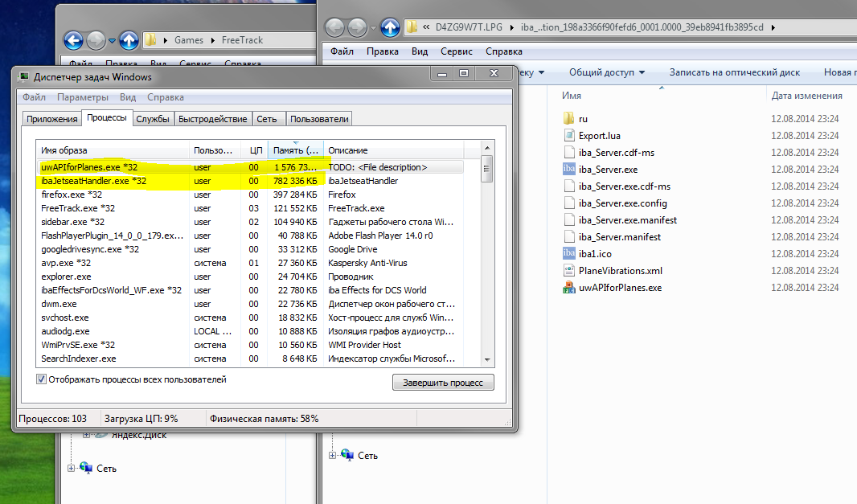The width and height of the screenshot is (857, 504).
Task: Select the iba_Server.exe.config file icon
Action: (x=568, y=203)
